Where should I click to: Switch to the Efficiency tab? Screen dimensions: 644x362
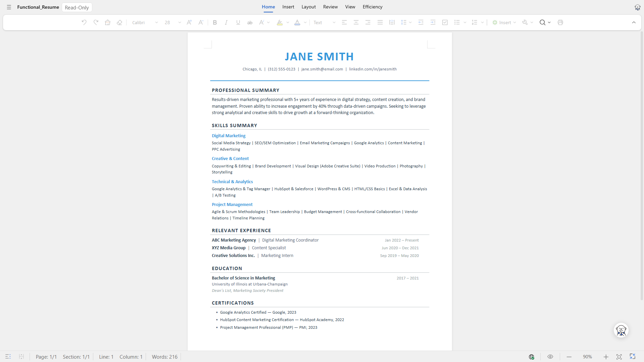pos(373,7)
